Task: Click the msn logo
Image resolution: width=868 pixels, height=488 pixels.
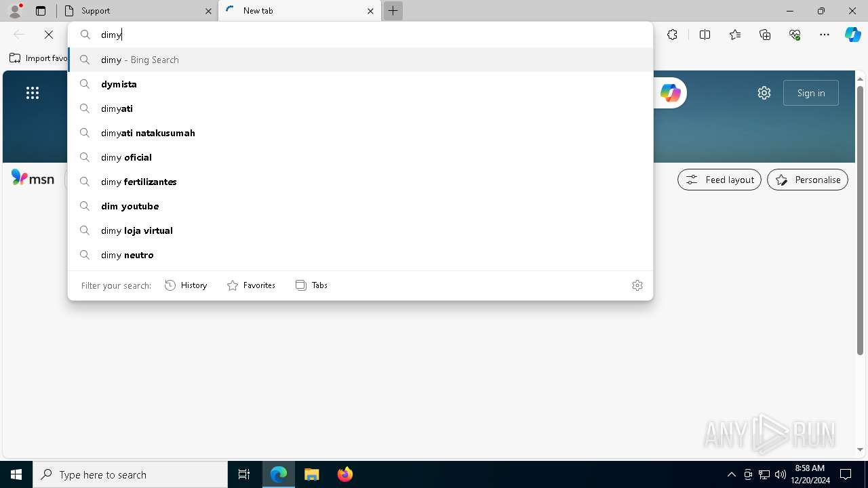Action: click(x=33, y=178)
